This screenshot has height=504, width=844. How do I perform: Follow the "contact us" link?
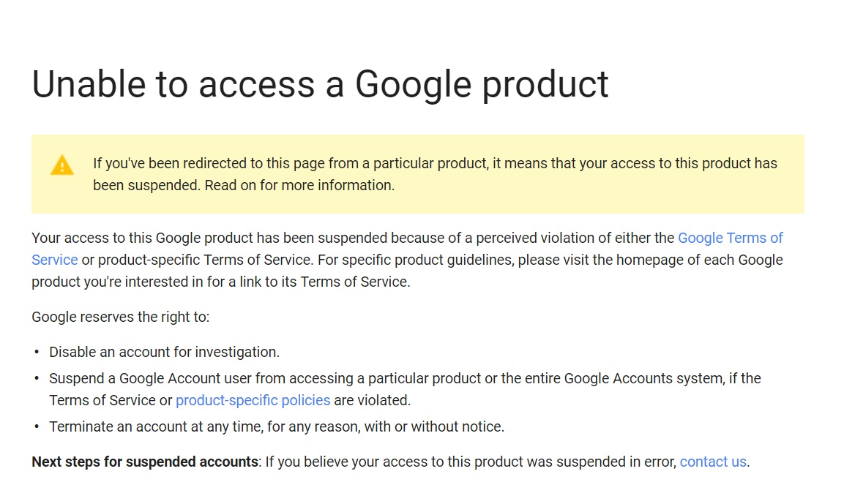(x=713, y=462)
